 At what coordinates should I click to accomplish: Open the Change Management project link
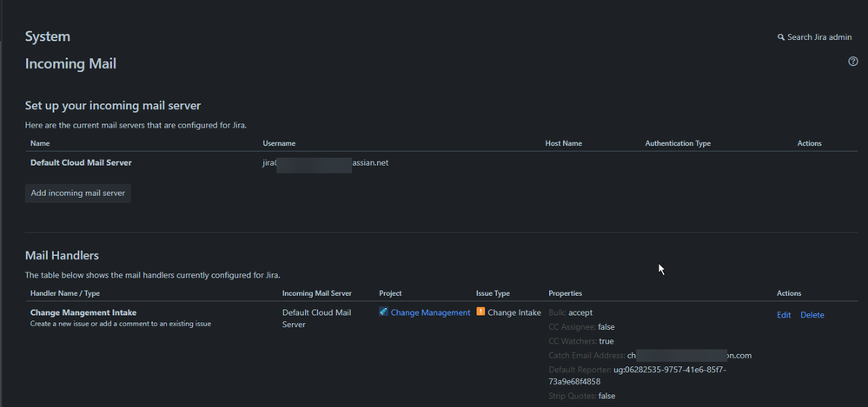pyautogui.click(x=430, y=312)
